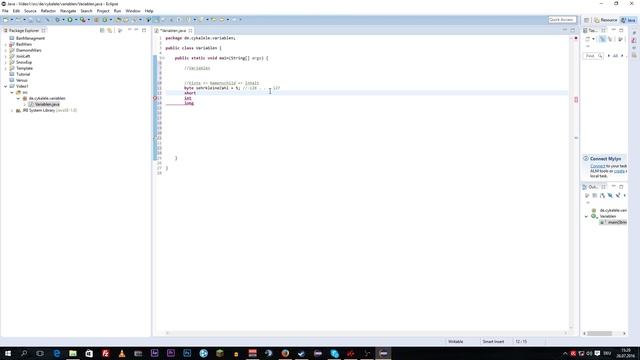The image size is (640, 360).
Task: Click the Connect Mylyn heading
Action: [605, 158]
